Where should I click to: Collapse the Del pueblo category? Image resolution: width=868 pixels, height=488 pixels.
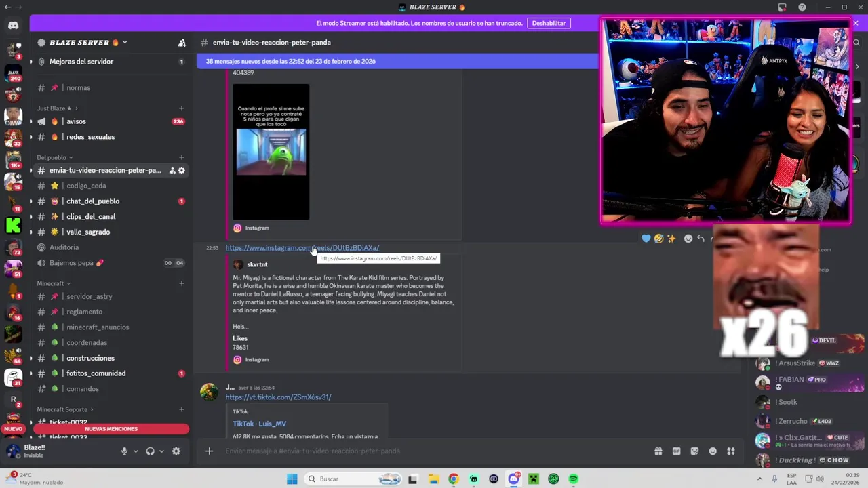pos(54,157)
